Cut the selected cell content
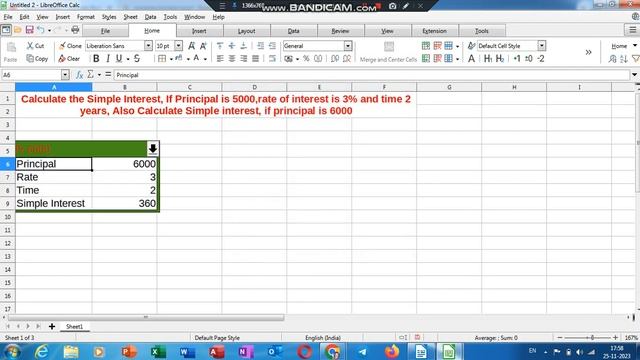Viewport: 640px width, 360px height. click(36, 46)
